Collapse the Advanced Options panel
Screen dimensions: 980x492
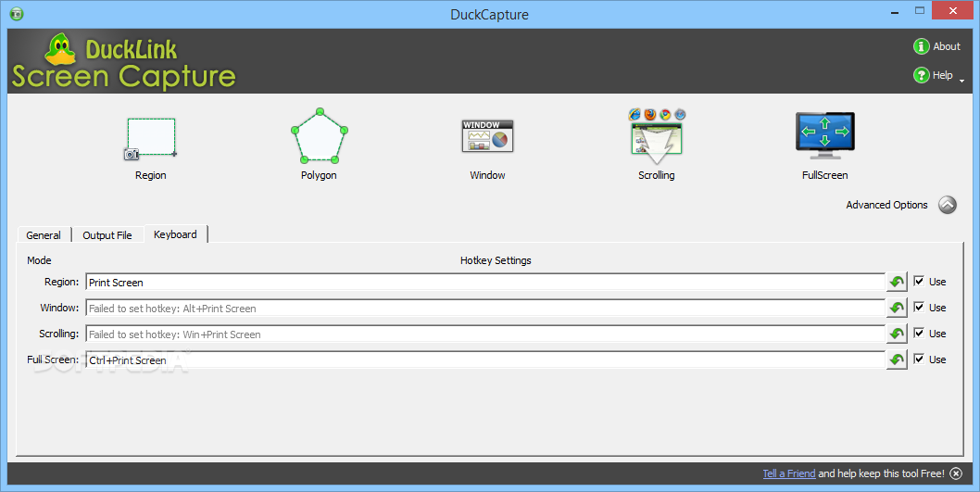(948, 205)
